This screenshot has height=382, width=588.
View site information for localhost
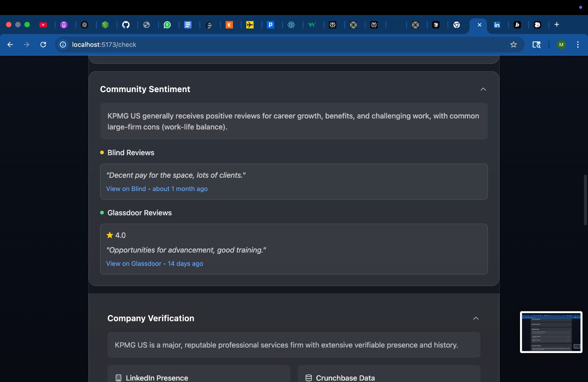click(63, 44)
